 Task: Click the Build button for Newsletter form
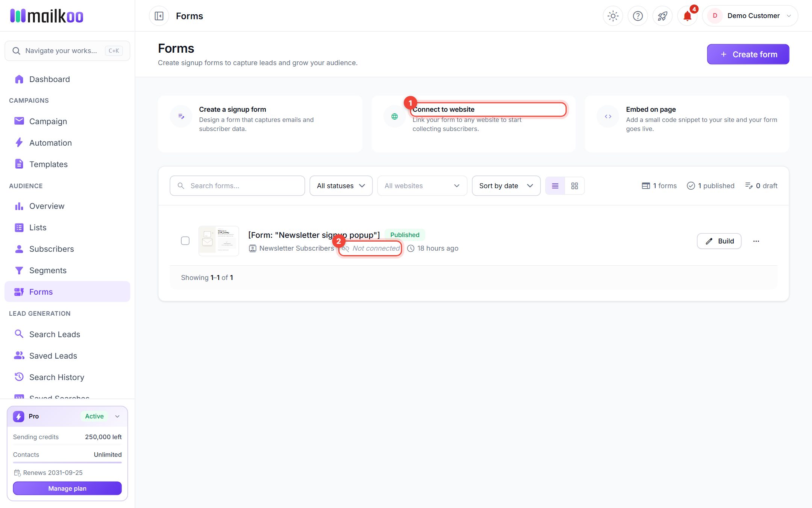coord(719,241)
